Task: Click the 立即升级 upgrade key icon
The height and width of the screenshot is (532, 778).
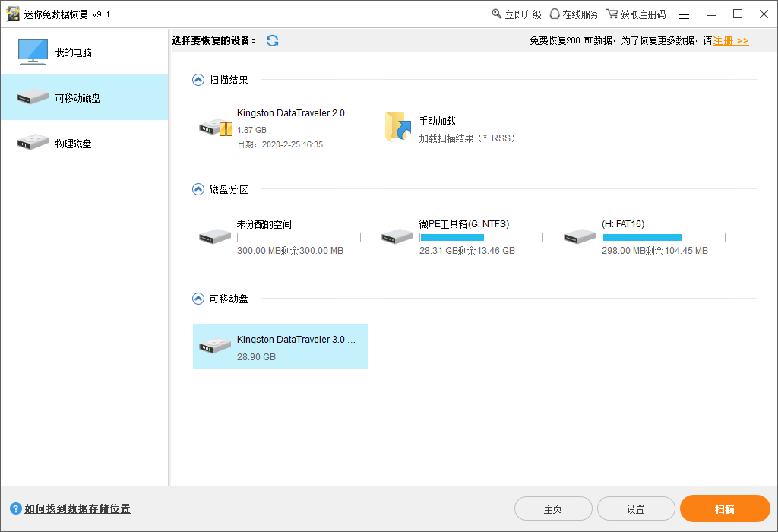Action: coord(496,14)
